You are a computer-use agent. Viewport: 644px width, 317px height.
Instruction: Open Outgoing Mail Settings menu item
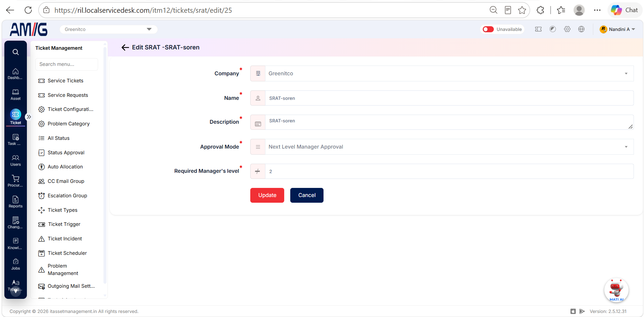[71, 286]
